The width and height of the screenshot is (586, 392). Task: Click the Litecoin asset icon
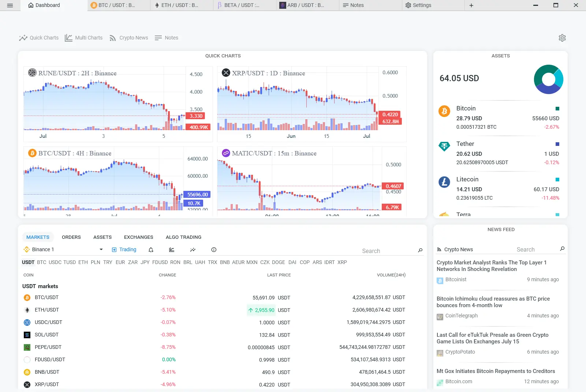[444, 182]
